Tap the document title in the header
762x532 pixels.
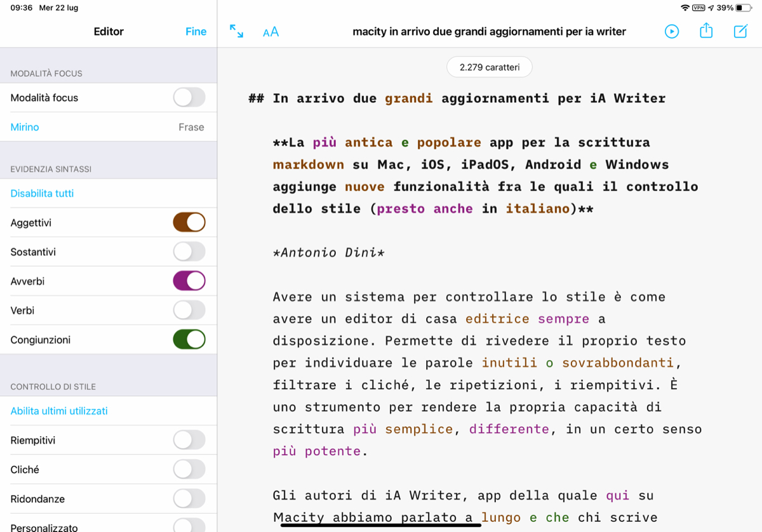489,31
